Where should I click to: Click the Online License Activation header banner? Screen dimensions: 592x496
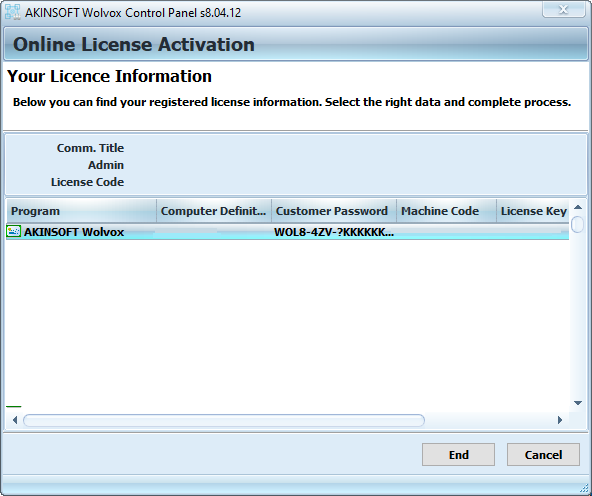click(x=296, y=44)
